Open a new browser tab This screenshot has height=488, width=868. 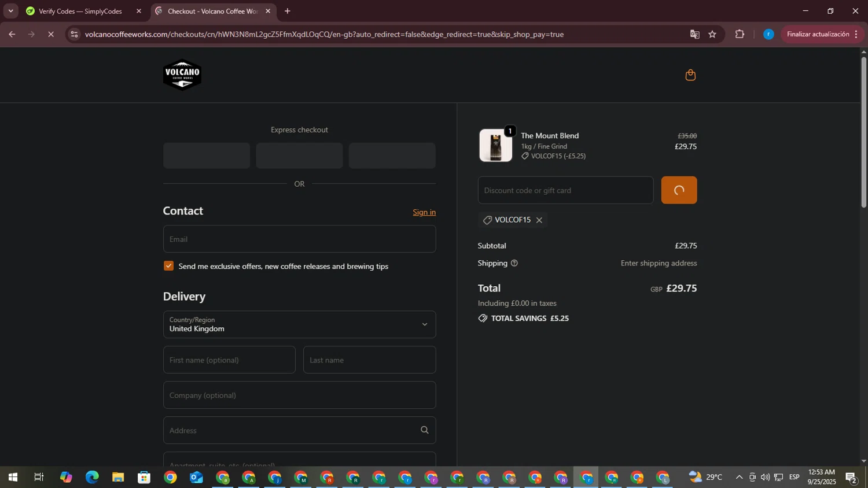(x=288, y=11)
